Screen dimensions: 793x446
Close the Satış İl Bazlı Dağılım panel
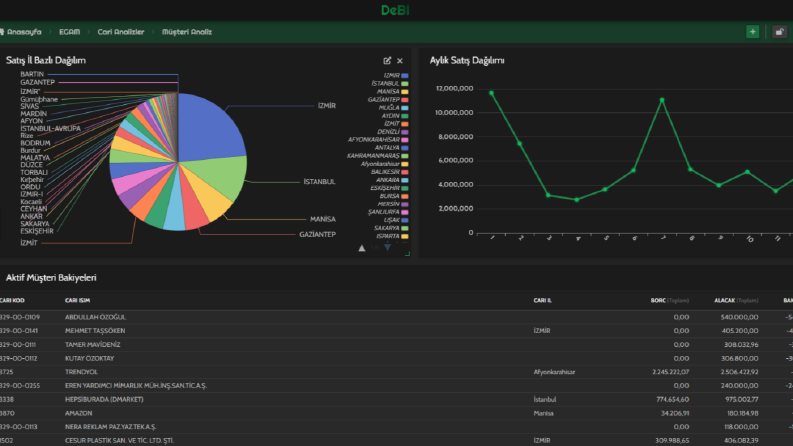400,61
